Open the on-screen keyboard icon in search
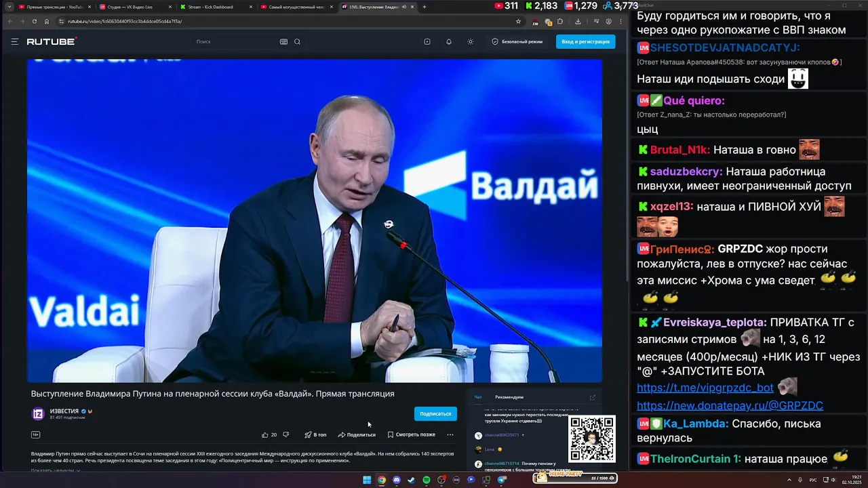 [283, 41]
